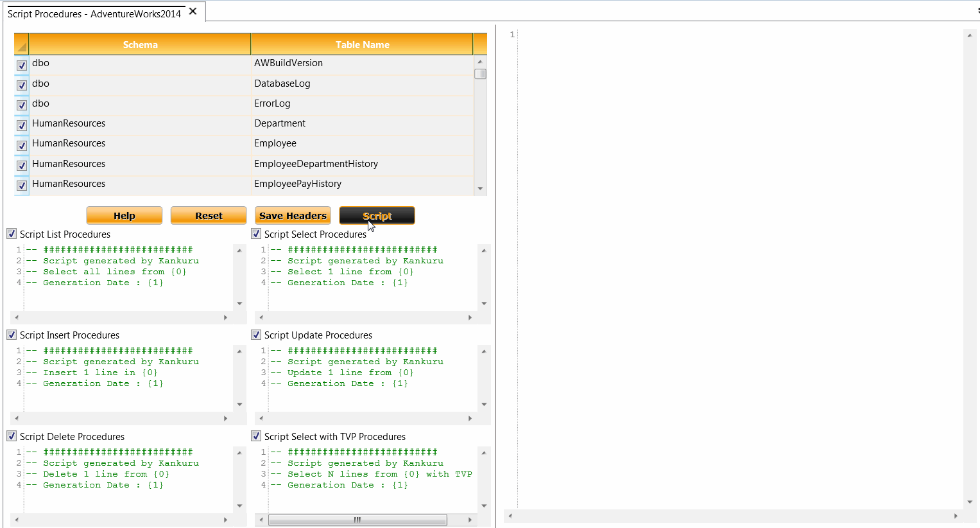The image size is (980, 528).
Task: Select the EmployeePayHistory cell
Action: [x=362, y=185]
